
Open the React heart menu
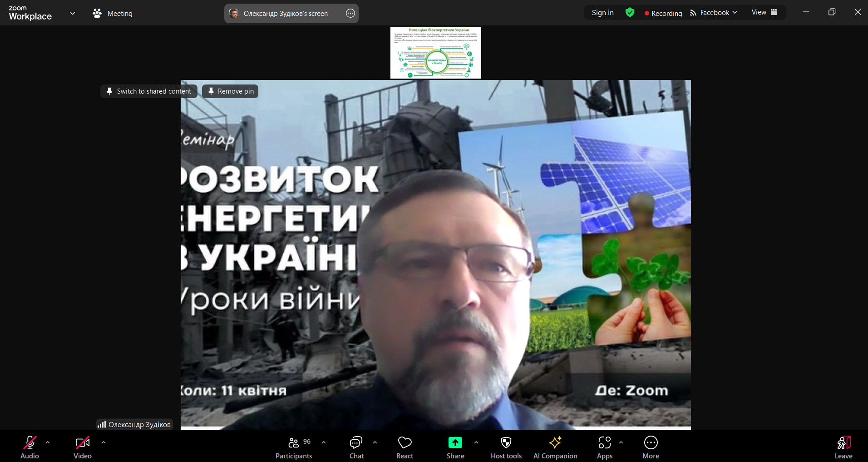[404, 448]
